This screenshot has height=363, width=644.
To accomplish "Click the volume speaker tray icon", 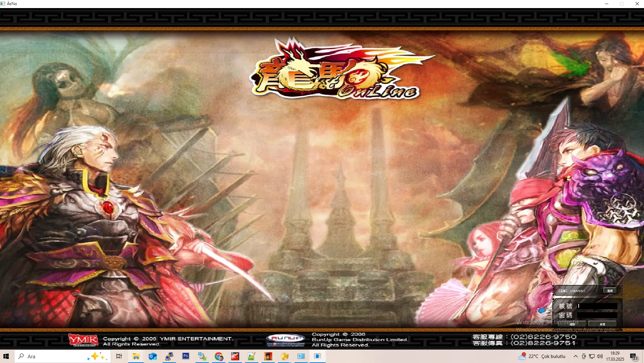I will [x=600, y=356].
